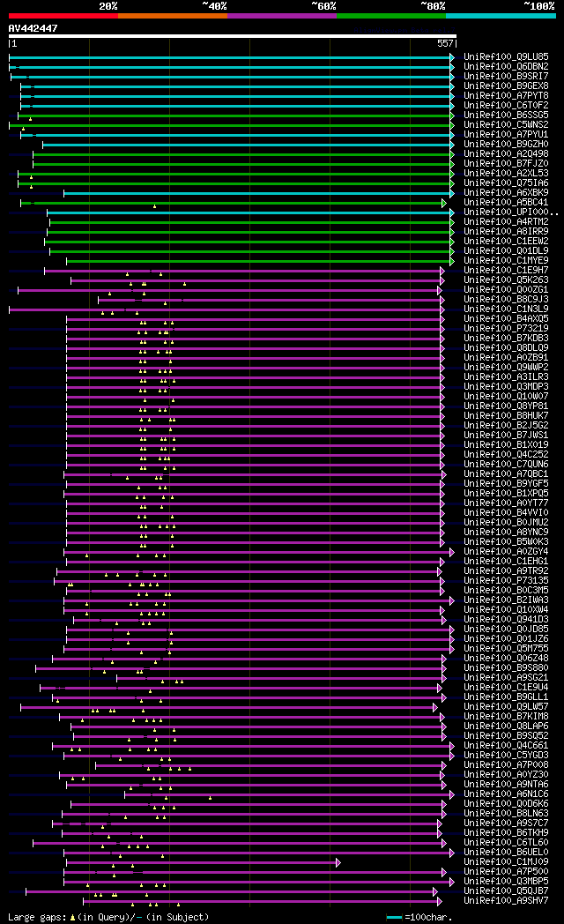Select hit label UniRef100_Q5K263
Viewport: 564px width, 924px height.
tap(506, 280)
